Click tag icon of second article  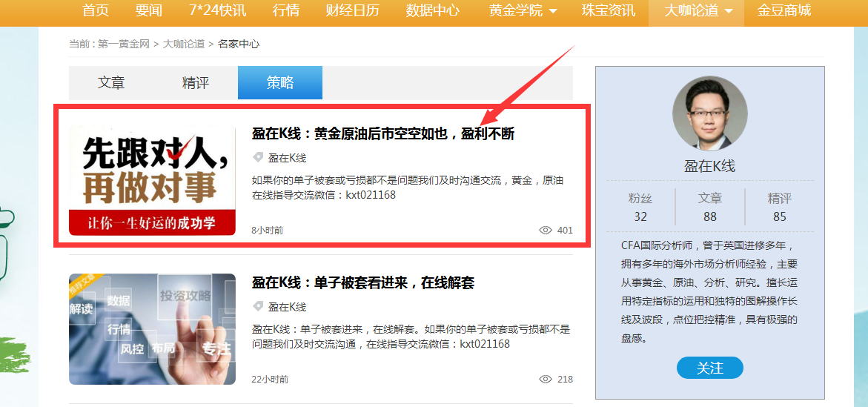(x=257, y=306)
